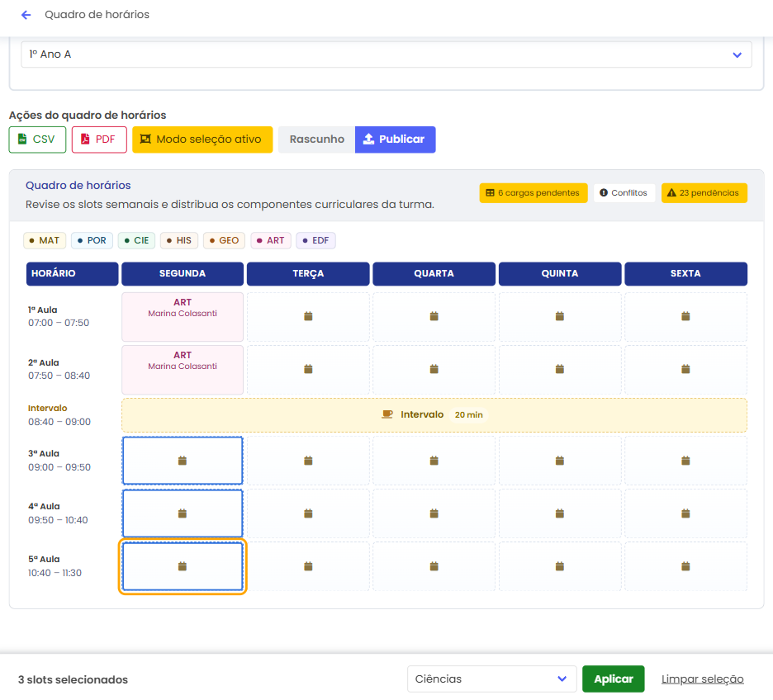Click empty slot icon Quinta 5ª Aula
773x700 pixels.
point(560,566)
